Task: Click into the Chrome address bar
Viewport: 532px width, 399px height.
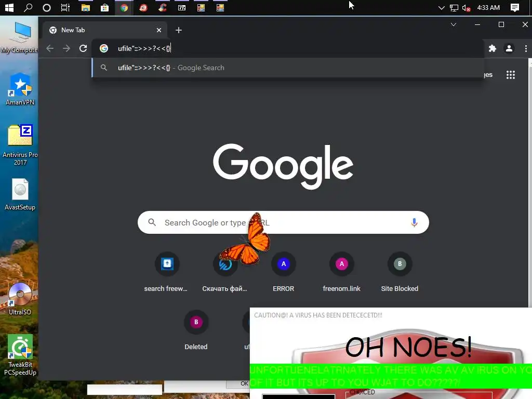Action: tap(288, 48)
